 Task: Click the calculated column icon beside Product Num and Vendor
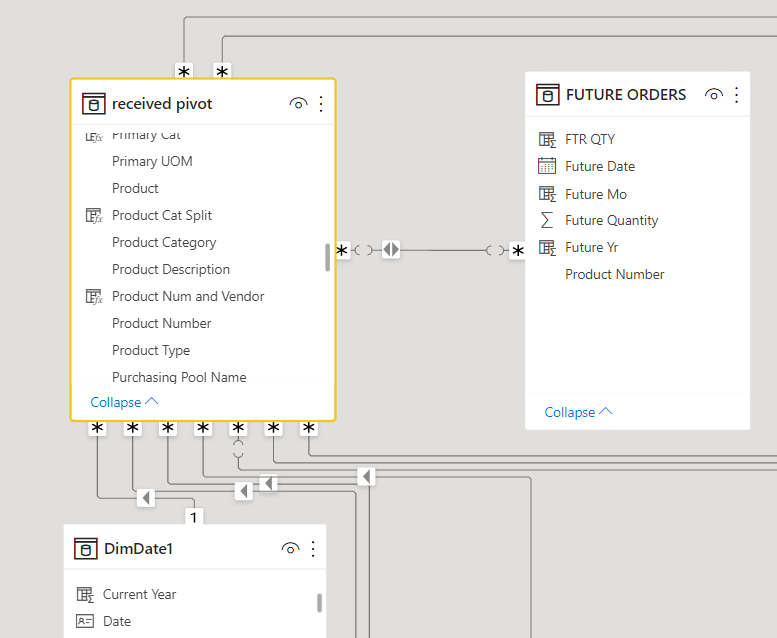pos(94,296)
